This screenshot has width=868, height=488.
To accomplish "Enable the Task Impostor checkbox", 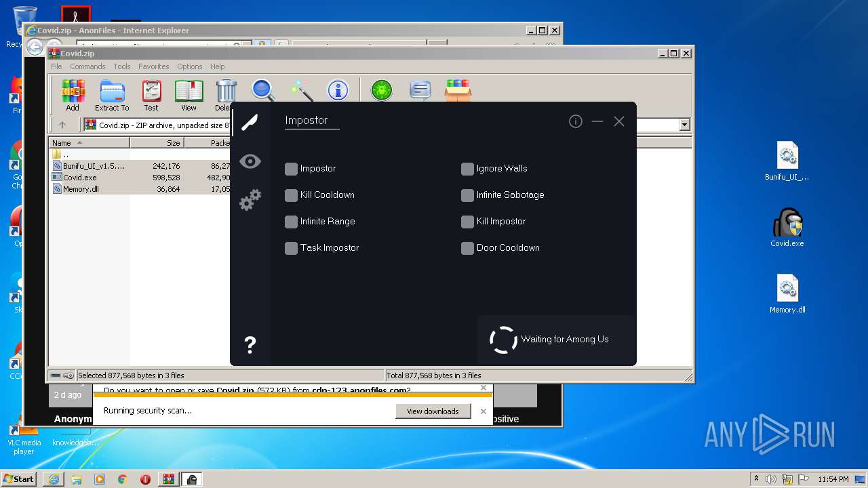I will pos(291,248).
